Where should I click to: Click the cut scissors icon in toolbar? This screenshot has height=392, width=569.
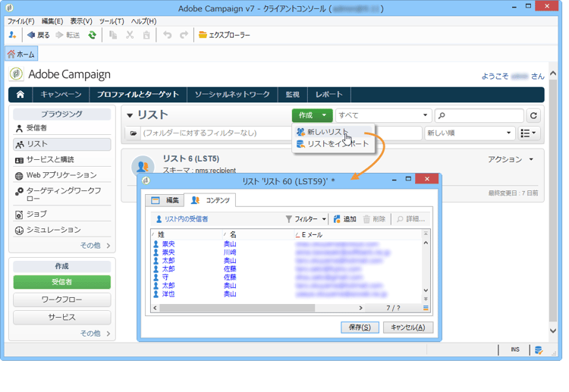130,35
